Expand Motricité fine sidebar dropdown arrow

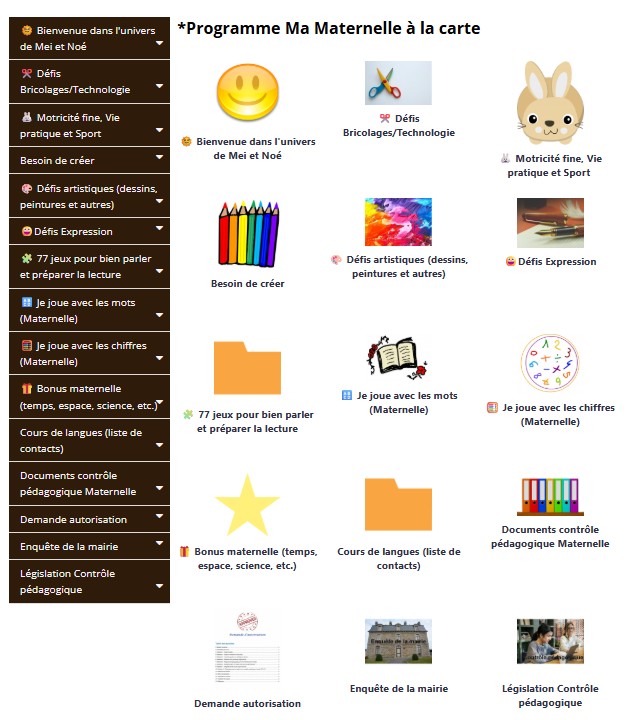click(x=159, y=130)
